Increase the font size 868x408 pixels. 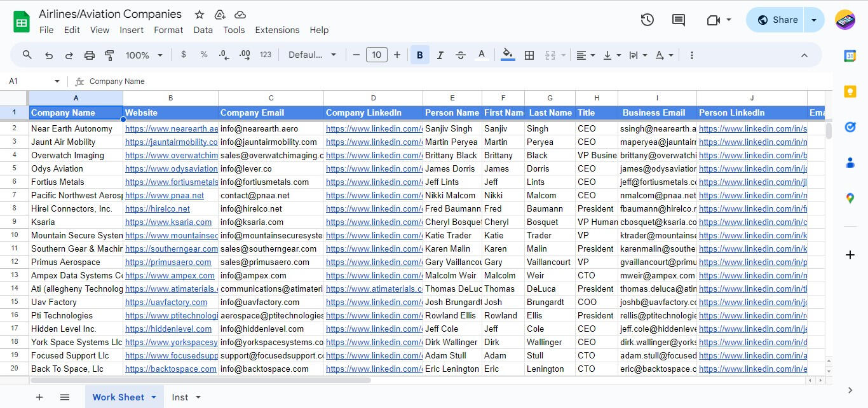(x=397, y=55)
